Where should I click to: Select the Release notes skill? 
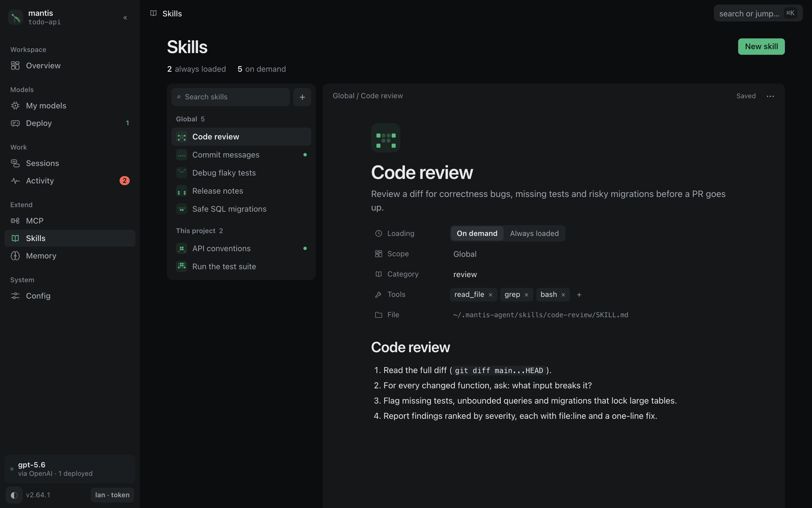241,191
